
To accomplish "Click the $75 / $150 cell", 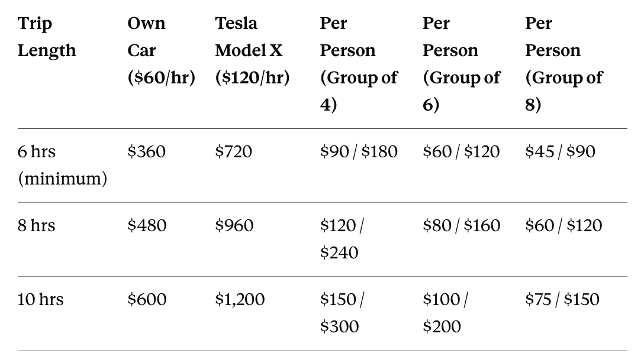I will (x=562, y=299).
